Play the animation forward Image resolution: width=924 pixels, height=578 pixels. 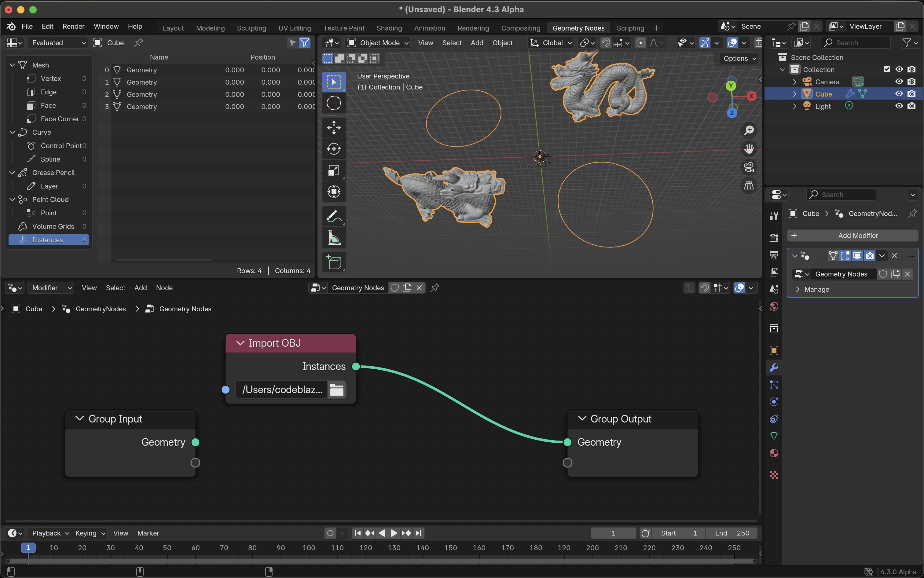tap(394, 533)
